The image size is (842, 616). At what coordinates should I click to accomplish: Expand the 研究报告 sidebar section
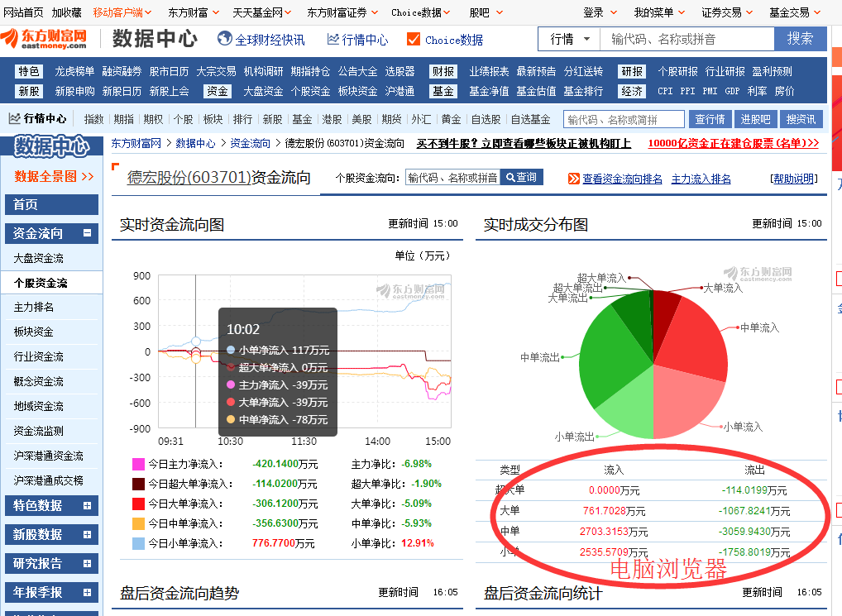pos(87,563)
